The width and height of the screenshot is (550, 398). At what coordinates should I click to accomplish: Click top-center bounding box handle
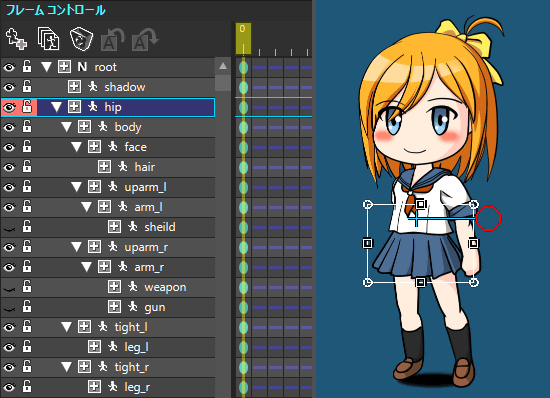420,204
